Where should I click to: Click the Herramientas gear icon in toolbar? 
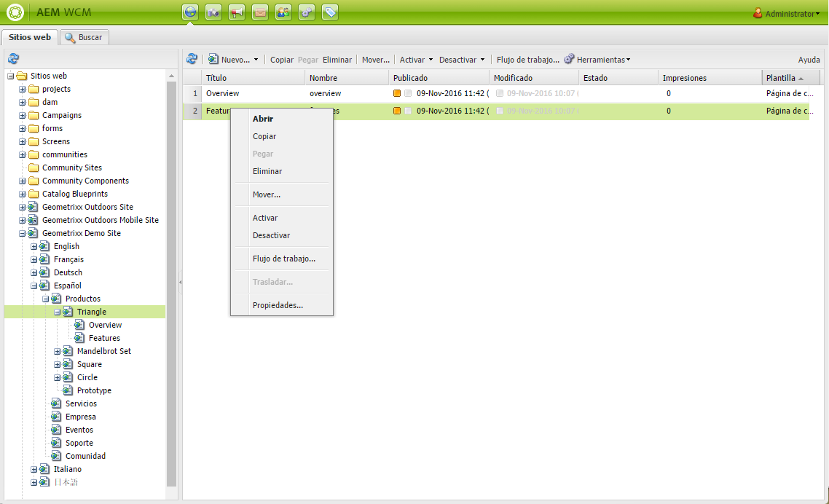(569, 59)
